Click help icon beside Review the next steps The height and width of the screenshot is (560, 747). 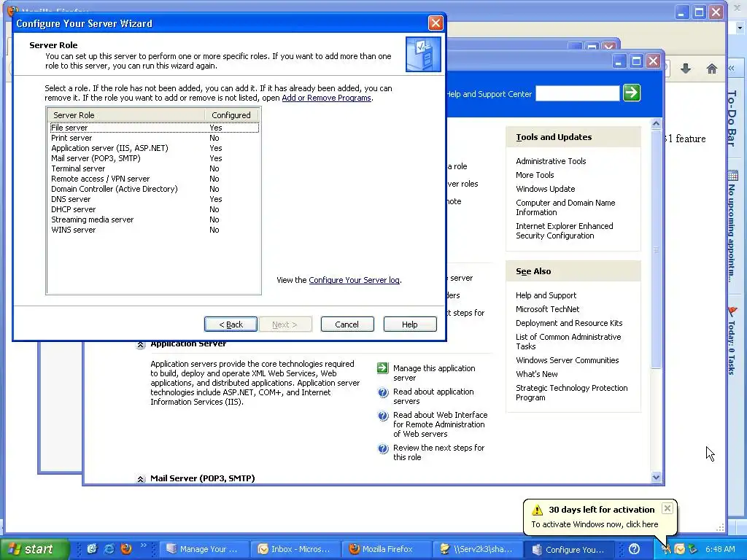tap(382, 448)
